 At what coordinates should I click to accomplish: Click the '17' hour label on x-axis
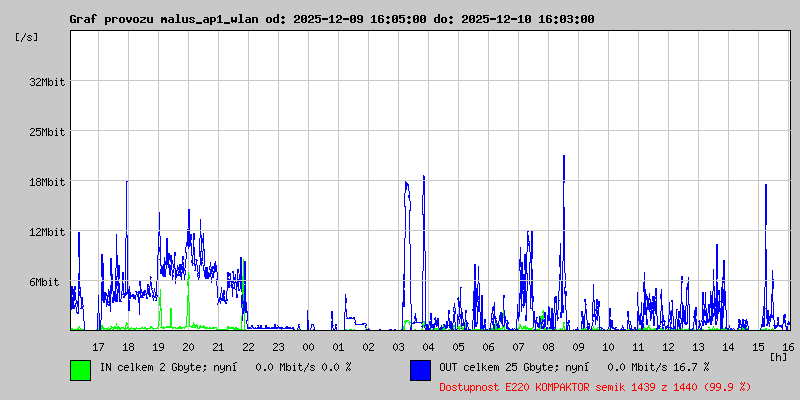[98, 347]
